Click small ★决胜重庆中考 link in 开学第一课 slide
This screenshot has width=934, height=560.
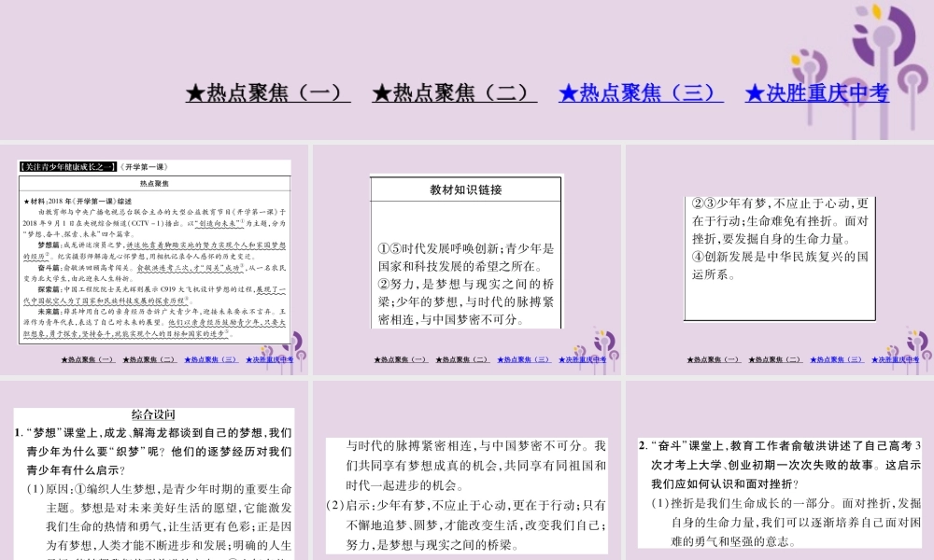tap(269, 359)
